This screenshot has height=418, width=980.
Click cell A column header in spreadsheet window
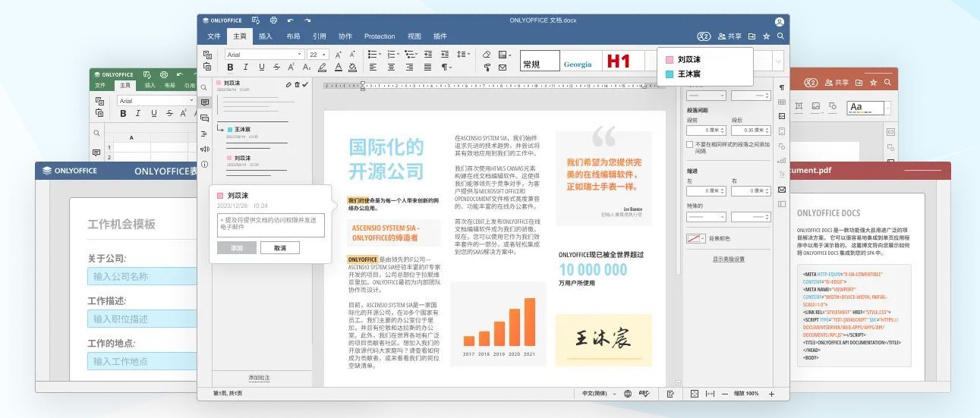coord(131,137)
